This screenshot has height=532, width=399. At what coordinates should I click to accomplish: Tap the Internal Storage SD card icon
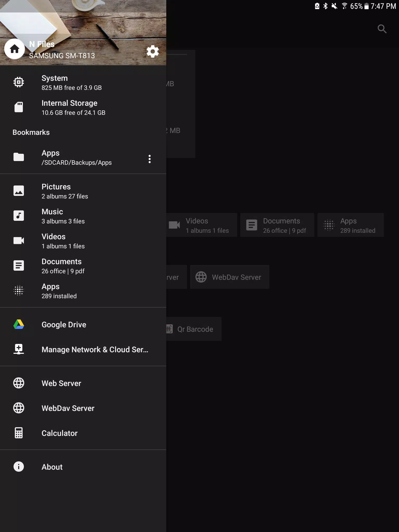point(19,107)
